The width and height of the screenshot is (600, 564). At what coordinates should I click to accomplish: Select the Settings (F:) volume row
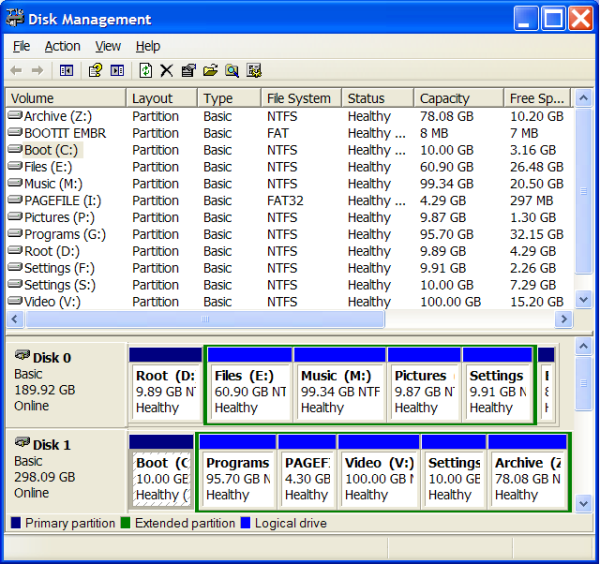click(x=289, y=268)
